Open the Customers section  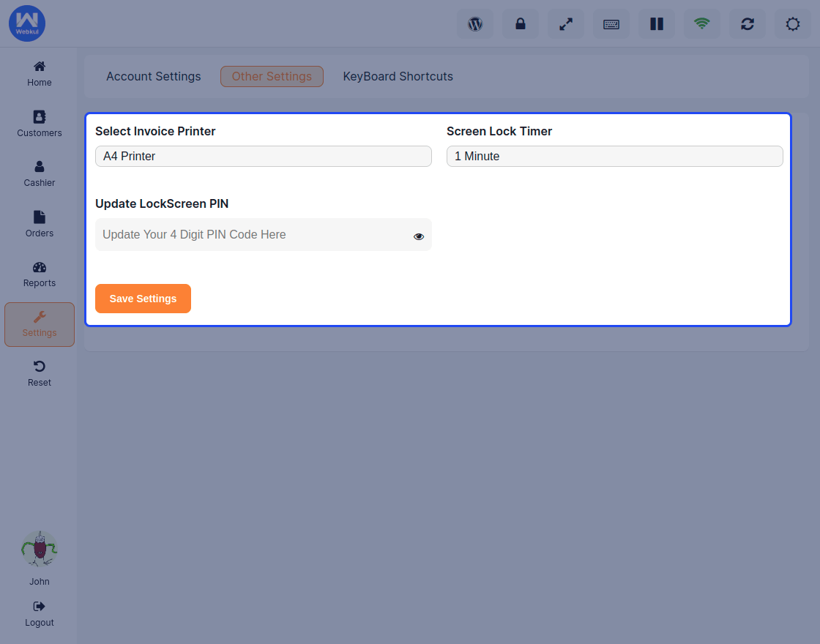[40, 124]
